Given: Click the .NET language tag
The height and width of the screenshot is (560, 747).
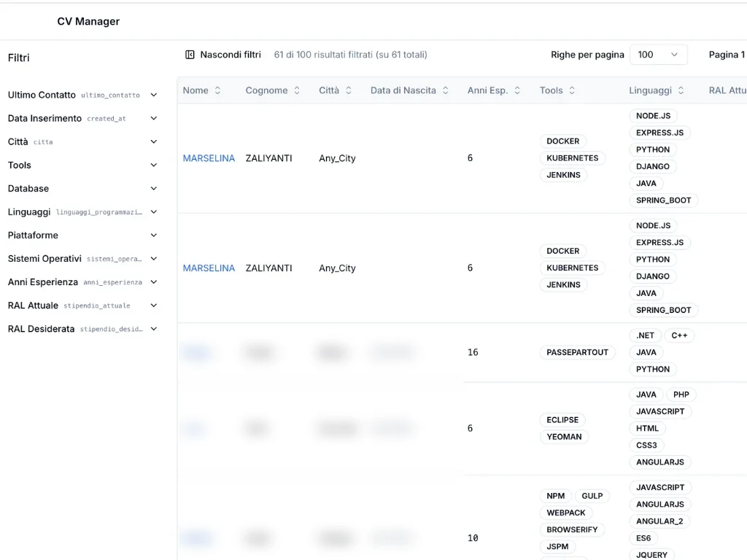Looking at the screenshot, I should [x=645, y=335].
